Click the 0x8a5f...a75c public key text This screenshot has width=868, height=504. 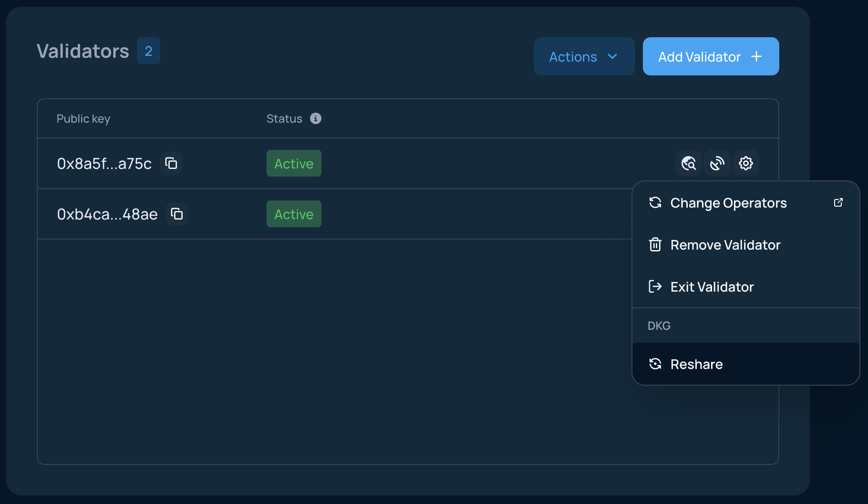[x=104, y=164]
